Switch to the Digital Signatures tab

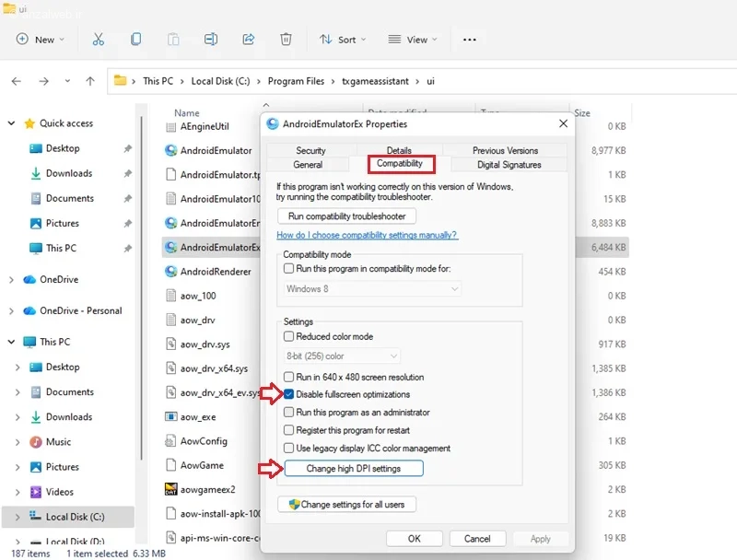click(x=509, y=165)
